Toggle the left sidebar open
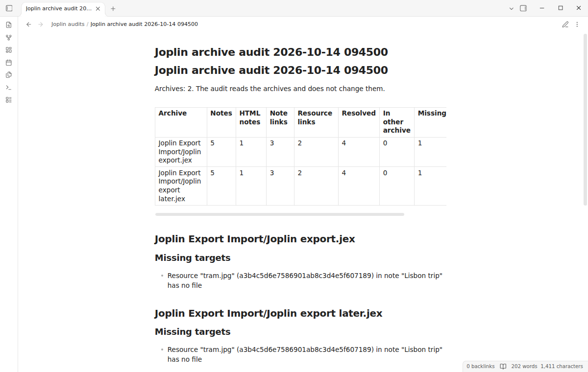This screenshot has height=372, width=588. coord(9,8)
